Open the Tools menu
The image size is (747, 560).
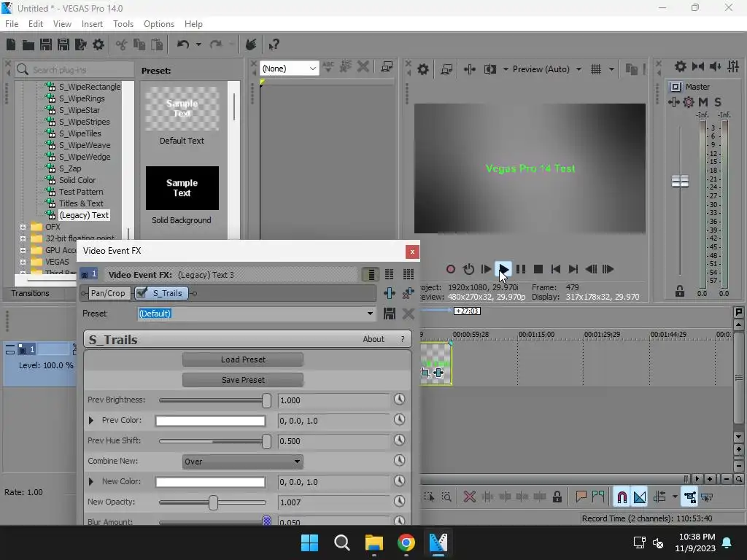coord(123,24)
